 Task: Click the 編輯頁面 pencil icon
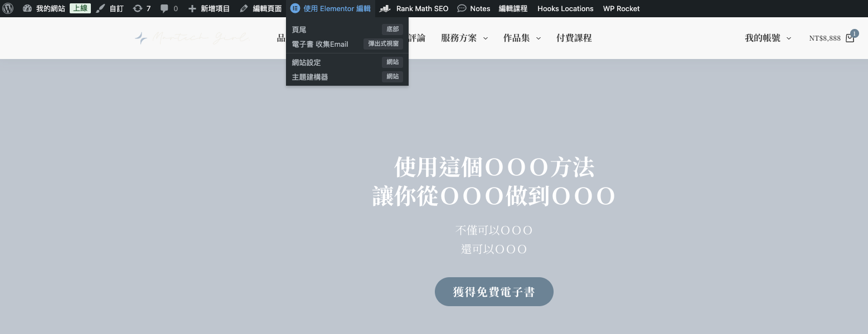(243, 8)
